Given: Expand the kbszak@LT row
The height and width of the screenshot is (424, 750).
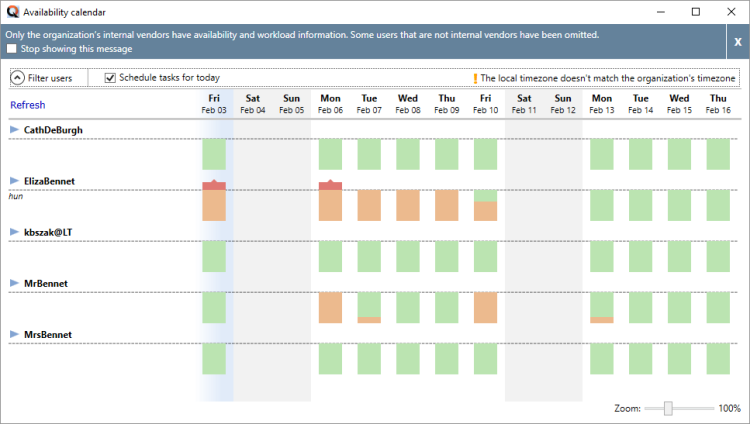Looking at the screenshot, I should click(x=14, y=232).
